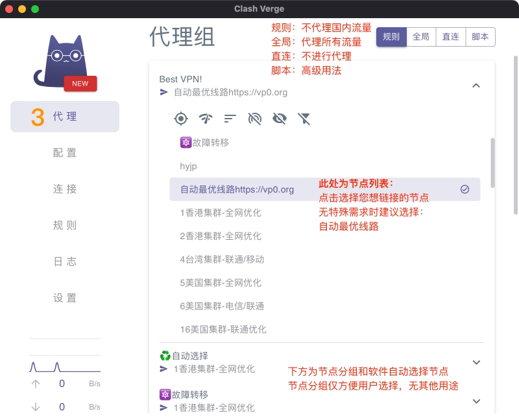Open the 设置 sidebar section
The width and height of the screenshot is (519, 420).
click(x=65, y=297)
